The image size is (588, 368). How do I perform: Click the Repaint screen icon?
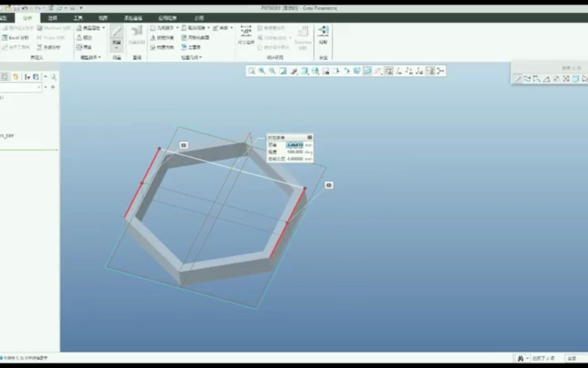(x=283, y=71)
